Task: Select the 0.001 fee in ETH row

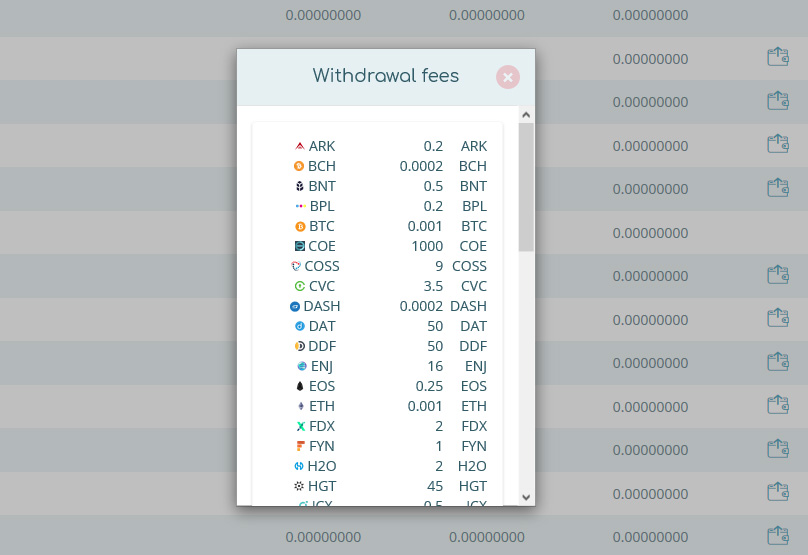Action: [425, 406]
